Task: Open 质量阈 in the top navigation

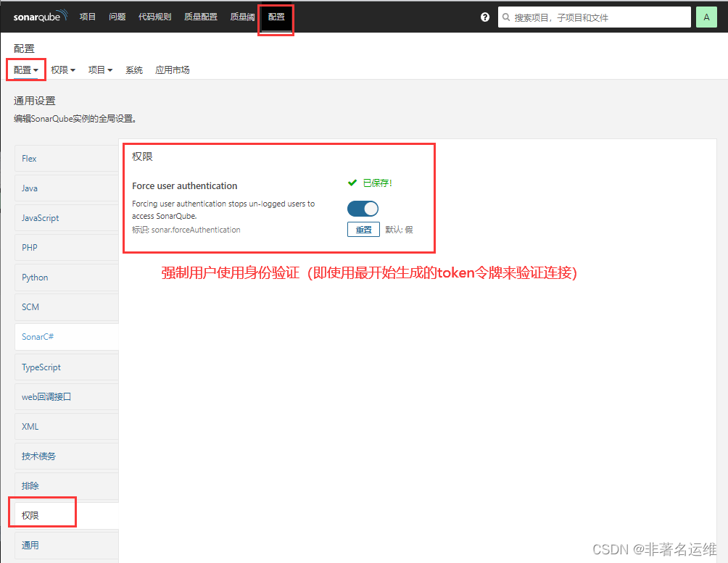Action: coord(242,17)
